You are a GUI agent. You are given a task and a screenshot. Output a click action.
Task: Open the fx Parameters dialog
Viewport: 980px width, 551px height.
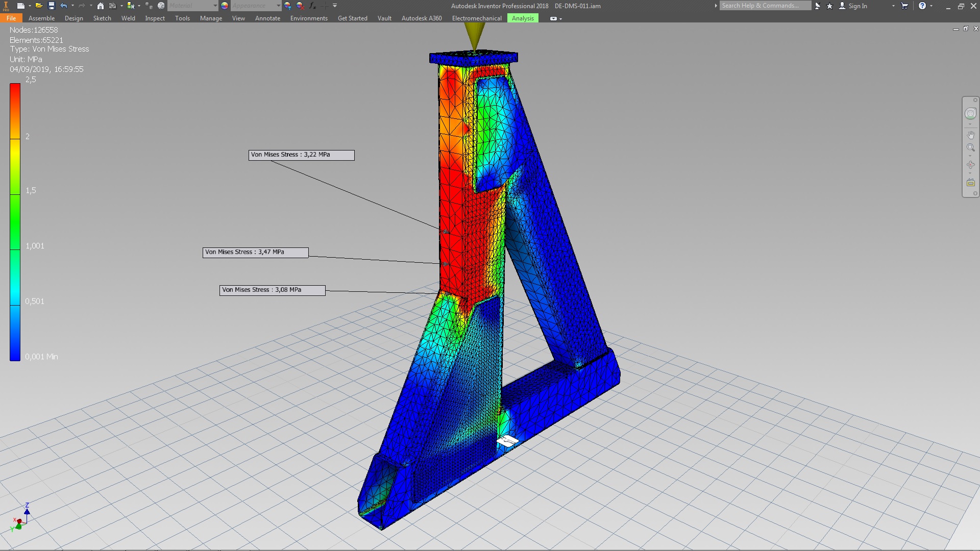coord(312,6)
